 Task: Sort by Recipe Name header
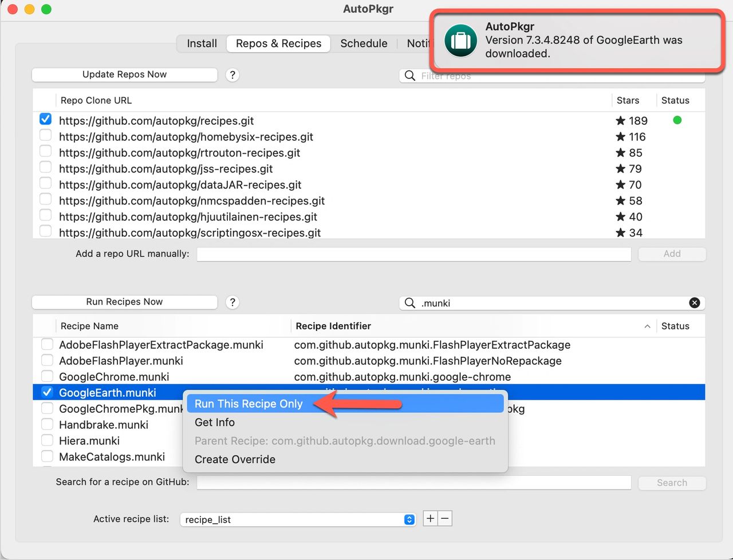[173, 326]
